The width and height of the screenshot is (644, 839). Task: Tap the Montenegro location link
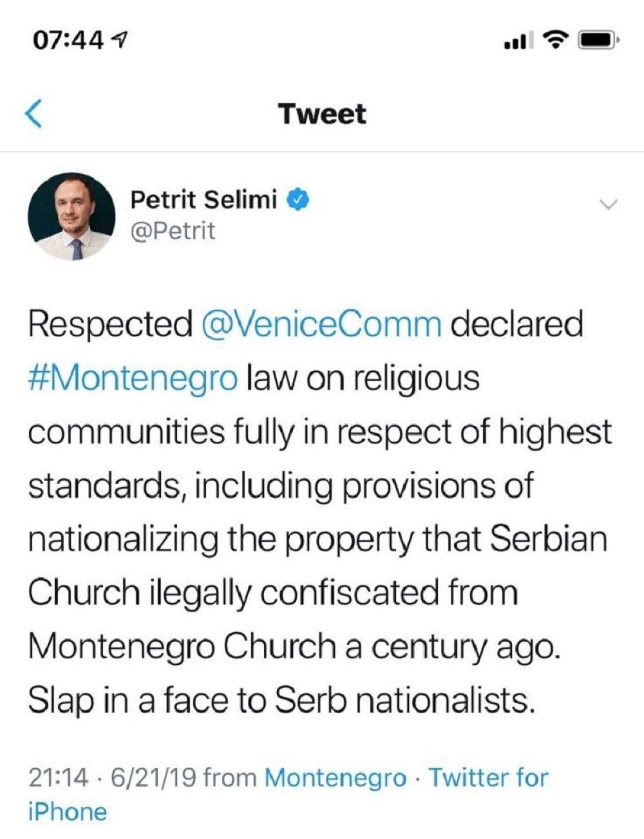[335, 778]
